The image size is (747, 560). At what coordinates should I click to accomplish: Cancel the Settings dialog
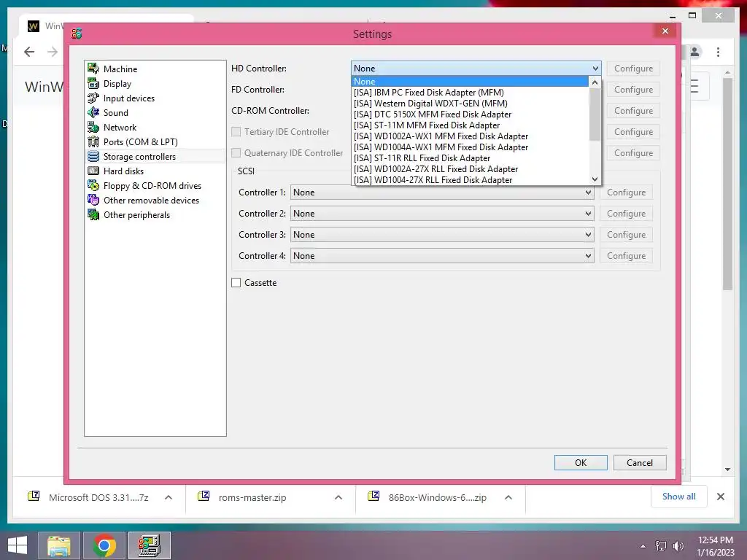click(639, 463)
